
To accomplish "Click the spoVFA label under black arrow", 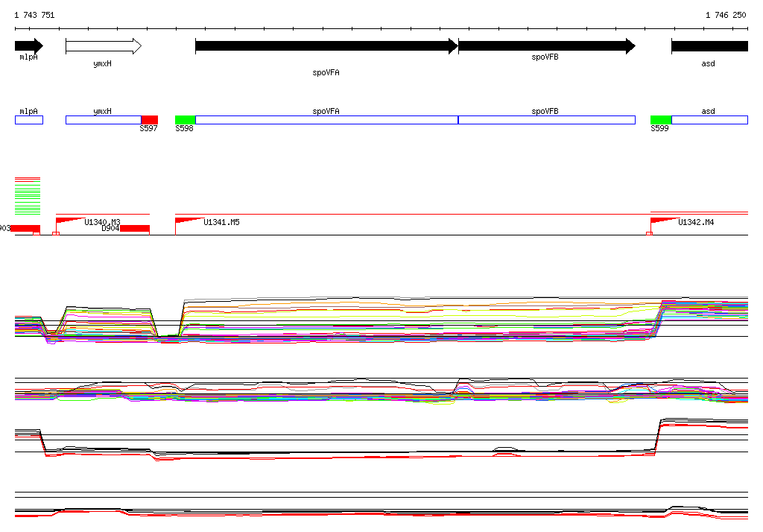I will coord(326,72).
